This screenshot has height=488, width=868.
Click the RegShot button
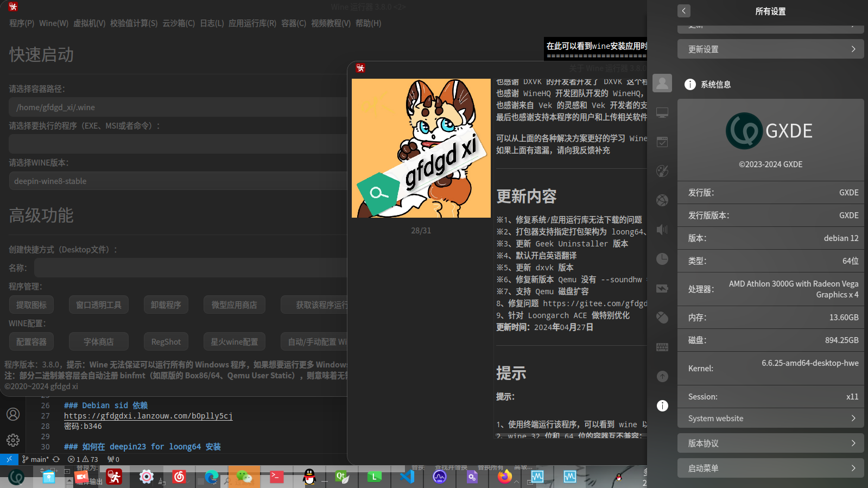[x=166, y=341]
